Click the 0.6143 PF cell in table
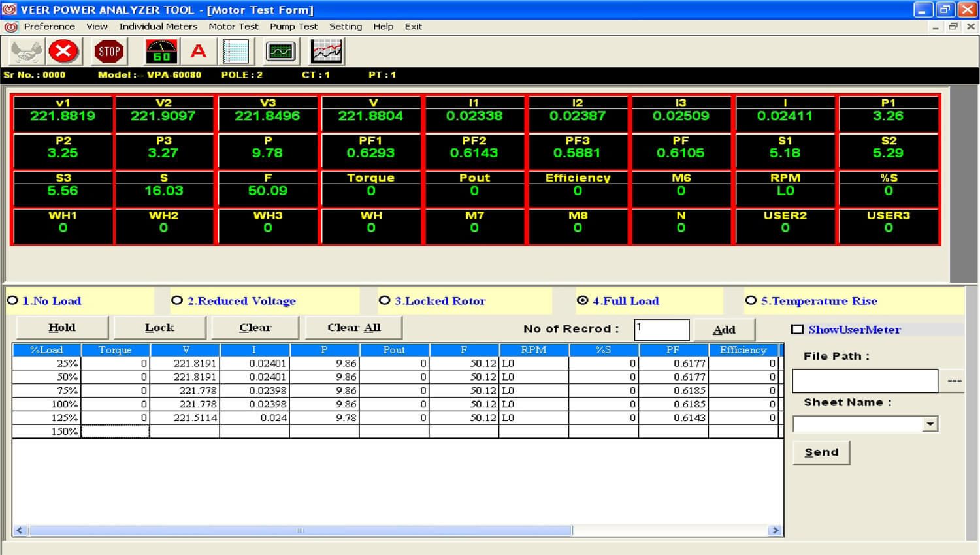The image size is (980, 555). pos(673,418)
